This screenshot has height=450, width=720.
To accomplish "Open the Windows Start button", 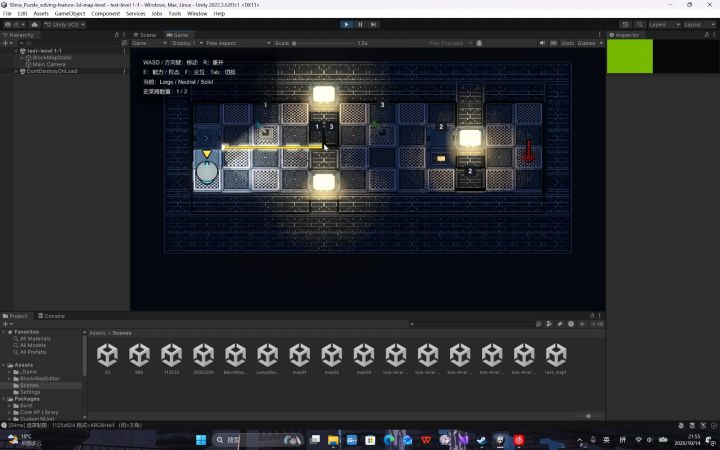I will (201, 440).
